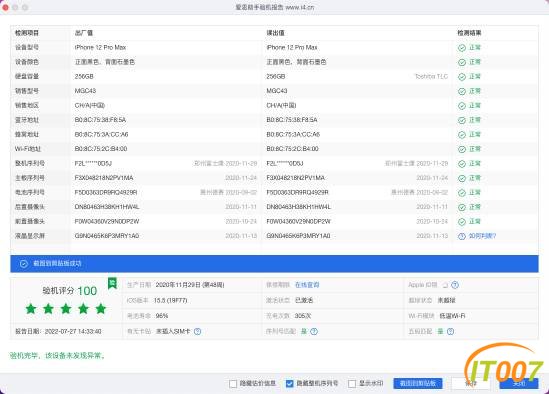Click the help icon next to 未插入SIM卡

(197, 331)
